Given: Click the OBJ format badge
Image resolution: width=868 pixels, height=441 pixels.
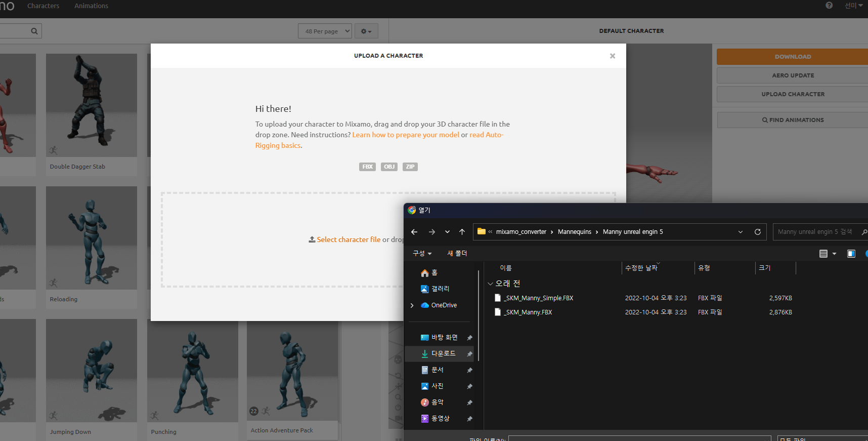Looking at the screenshot, I should 389,167.
